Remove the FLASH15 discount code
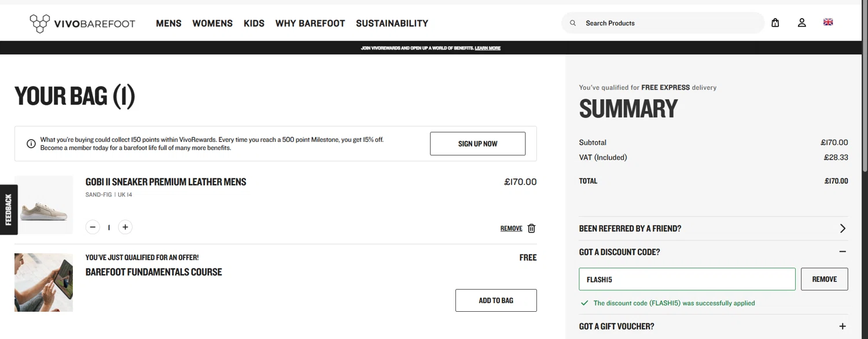Image resolution: width=868 pixels, height=339 pixels. (x=825, y=279)
